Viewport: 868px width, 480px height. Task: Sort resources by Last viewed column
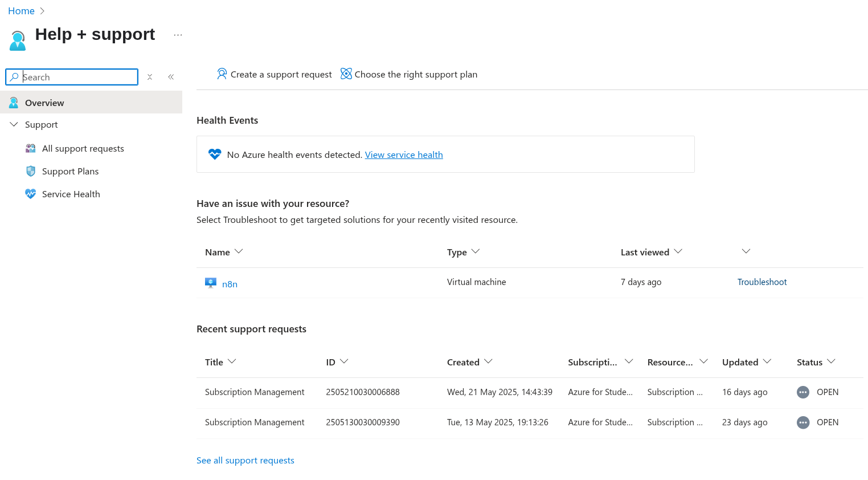click(x=652, y=252)
